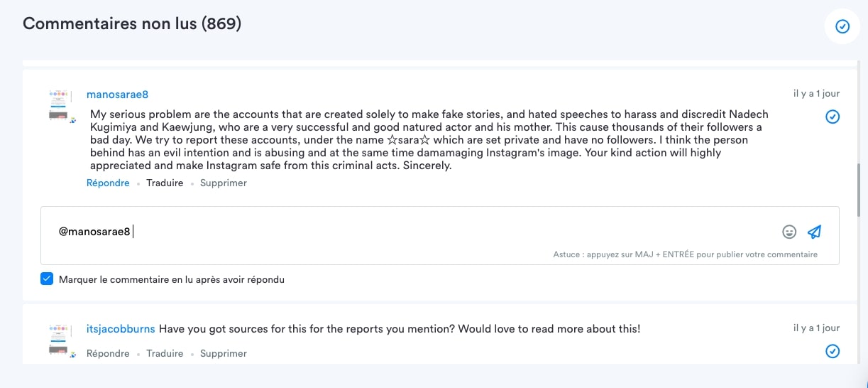Translate manosarae8 comment with Traduire
The width and height of the screenshot is (868, 388).
tap(165, 183)
